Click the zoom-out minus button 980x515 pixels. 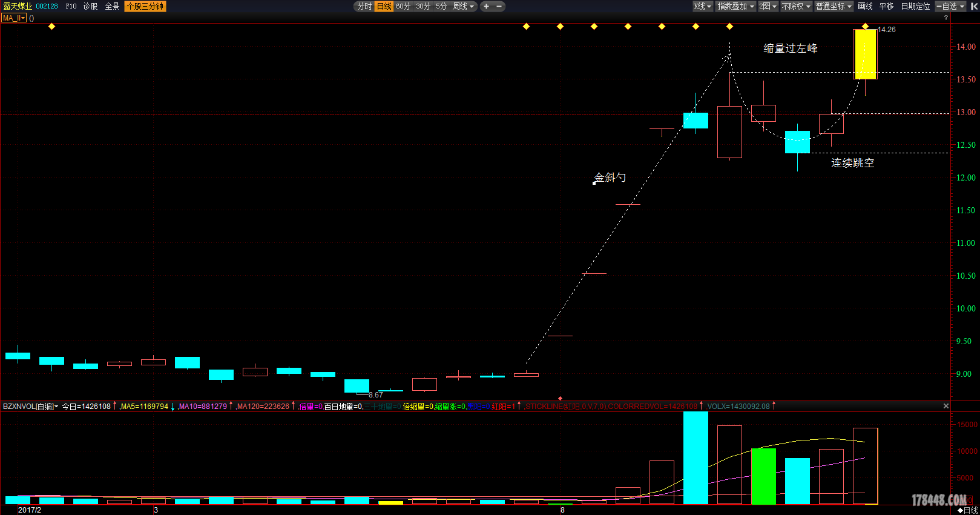[499, 6]
